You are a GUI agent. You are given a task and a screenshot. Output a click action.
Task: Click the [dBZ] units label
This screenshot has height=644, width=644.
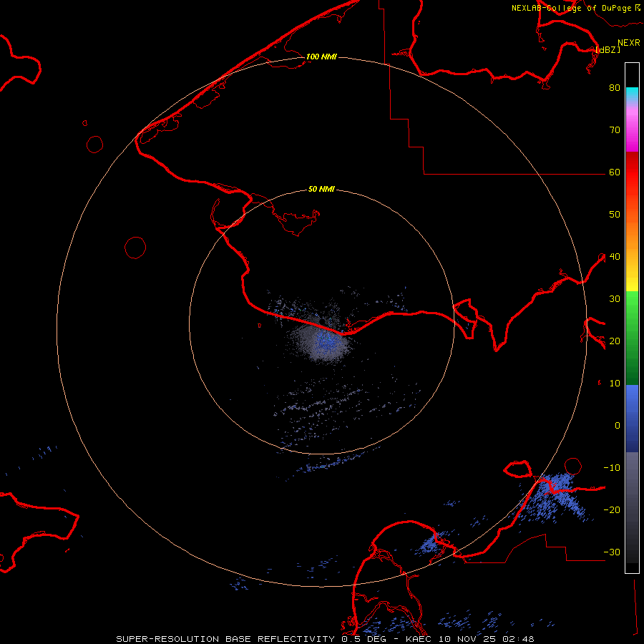point(608,49)
